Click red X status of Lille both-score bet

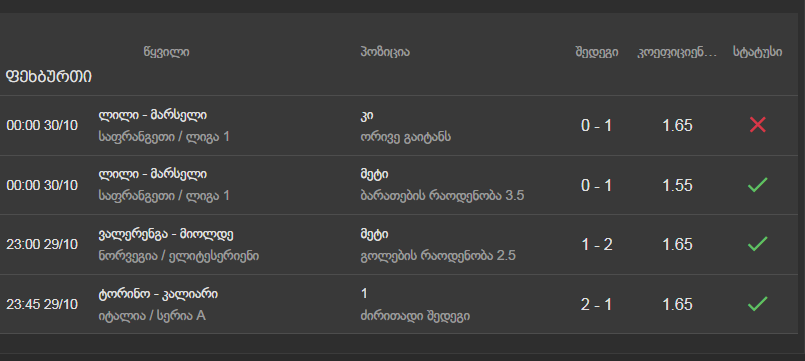(x=757, y=125)
